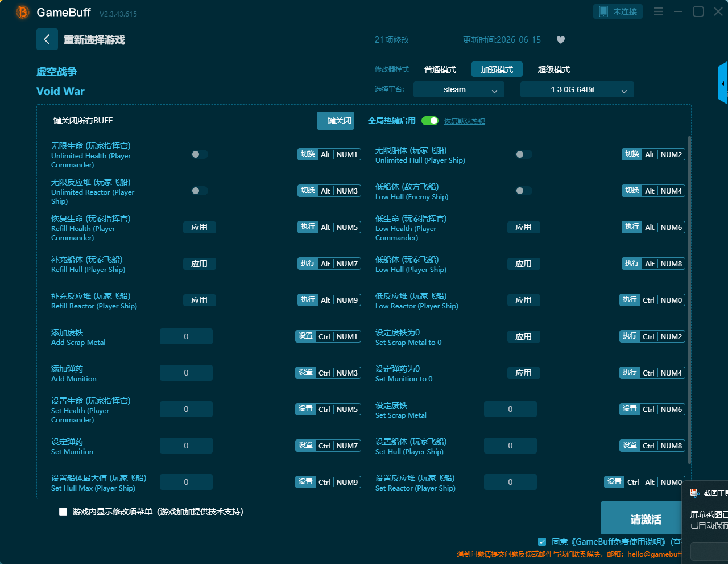The image size is (728, 564).
Task: Click the Set Munition value field
Action: tap(186, 446)
